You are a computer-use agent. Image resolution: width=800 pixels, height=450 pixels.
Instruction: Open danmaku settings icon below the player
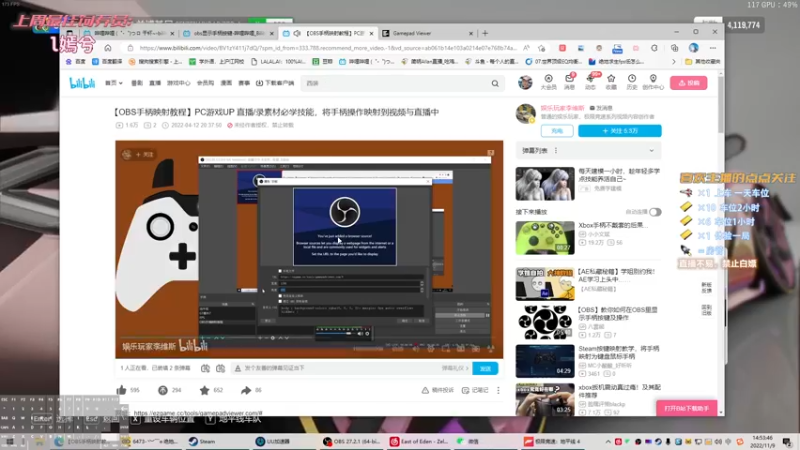[220, 368]
